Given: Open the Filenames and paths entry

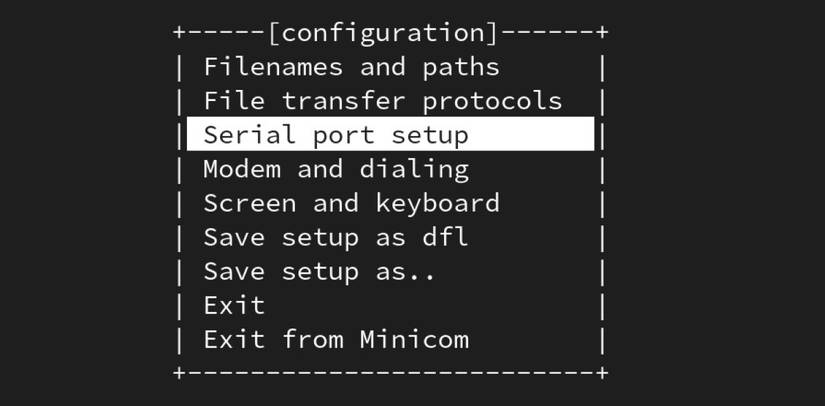Looking at the screenshot, I should [351, 67].
